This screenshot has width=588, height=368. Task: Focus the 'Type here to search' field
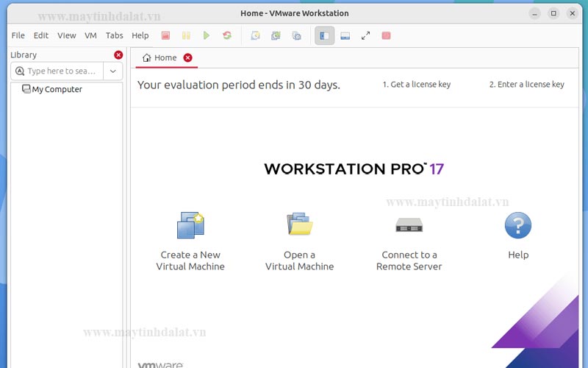click(57, 71)
